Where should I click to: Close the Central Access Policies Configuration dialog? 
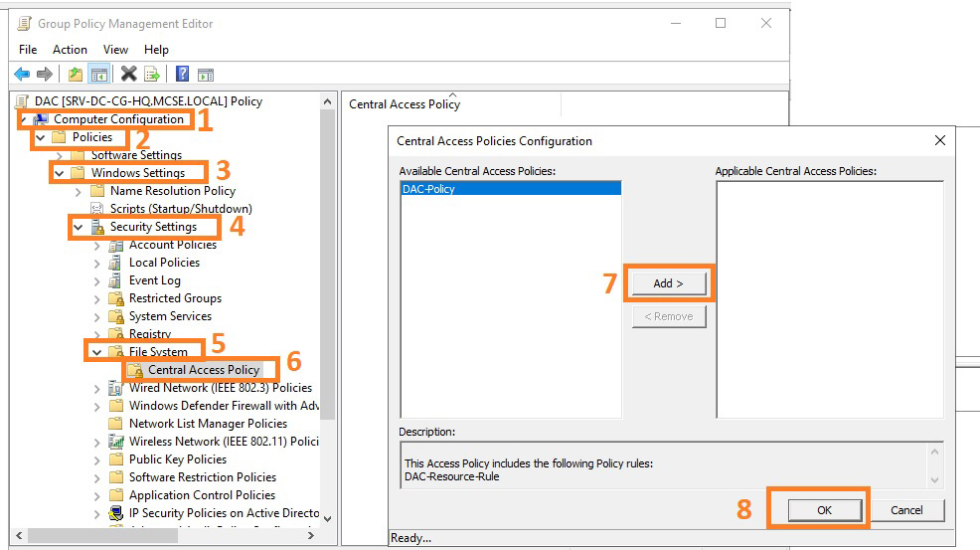pos(939,141)
